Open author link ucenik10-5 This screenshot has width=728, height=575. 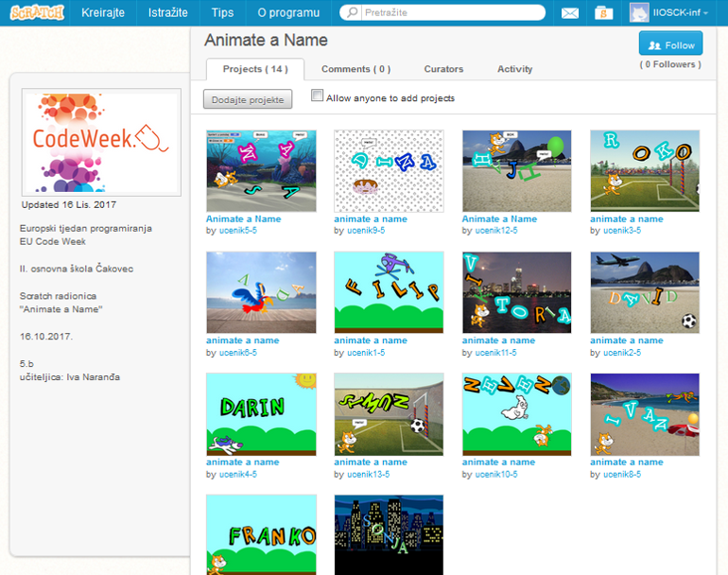(x=496, y=474)
